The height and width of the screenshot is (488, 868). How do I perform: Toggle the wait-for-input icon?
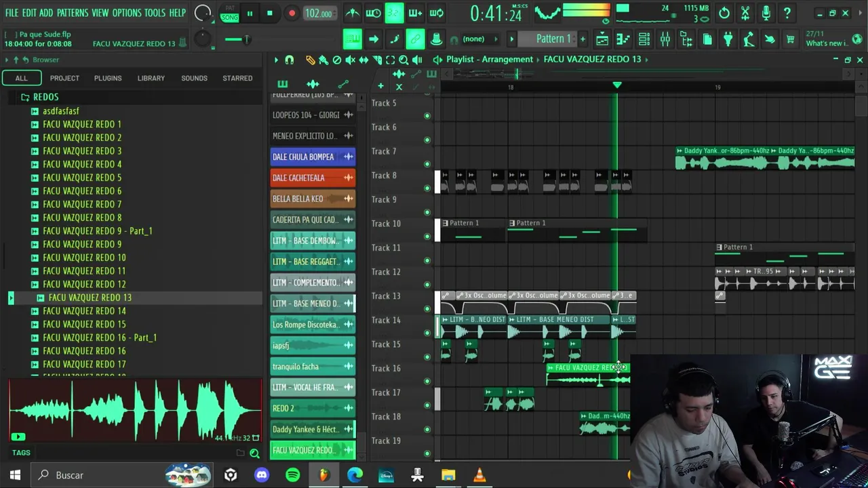[x=373, y=13]
